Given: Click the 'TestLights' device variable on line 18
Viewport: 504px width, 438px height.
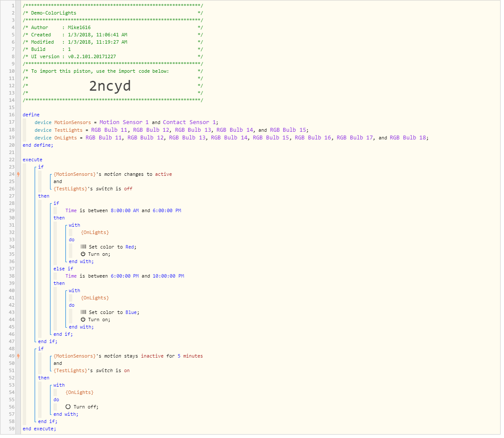Looking at the screenshot, I should click(x=69, y=131).
